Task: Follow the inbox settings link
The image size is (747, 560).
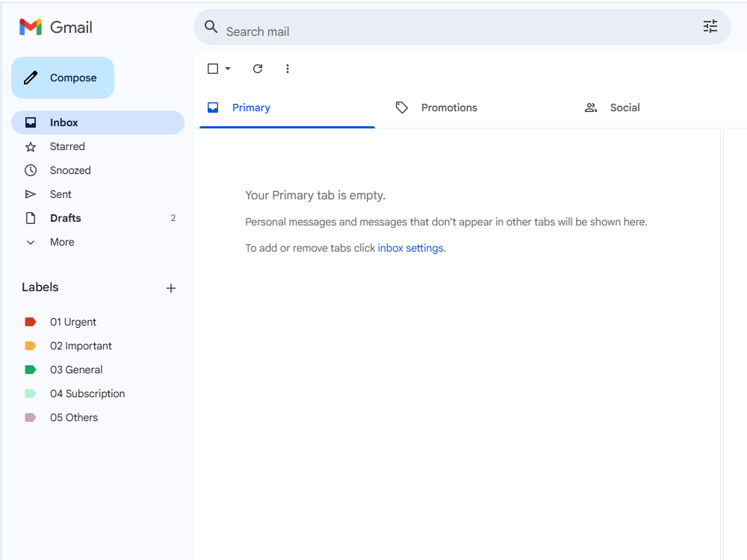Action: coord(411,248)
